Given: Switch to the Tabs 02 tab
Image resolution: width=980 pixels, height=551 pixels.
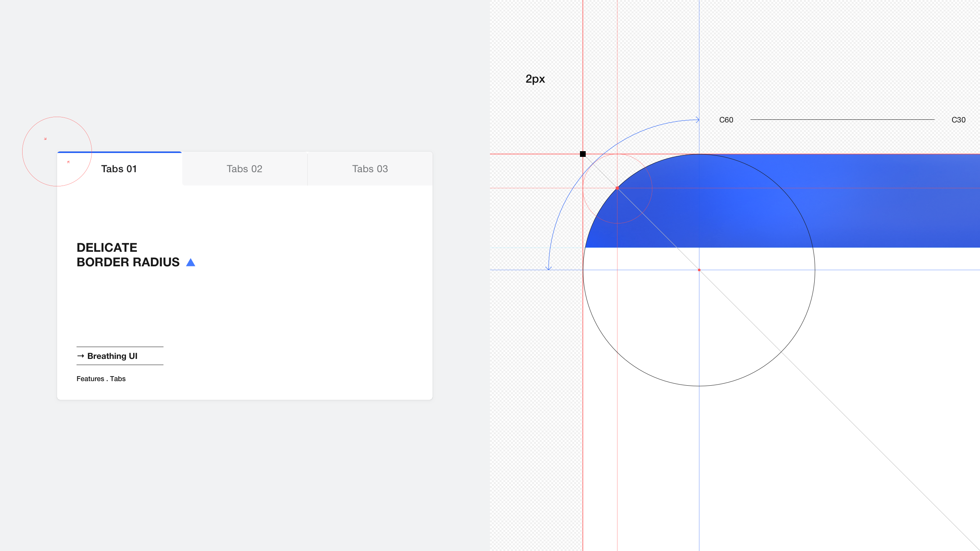Looking at the screenshot, I should [244, 169].
